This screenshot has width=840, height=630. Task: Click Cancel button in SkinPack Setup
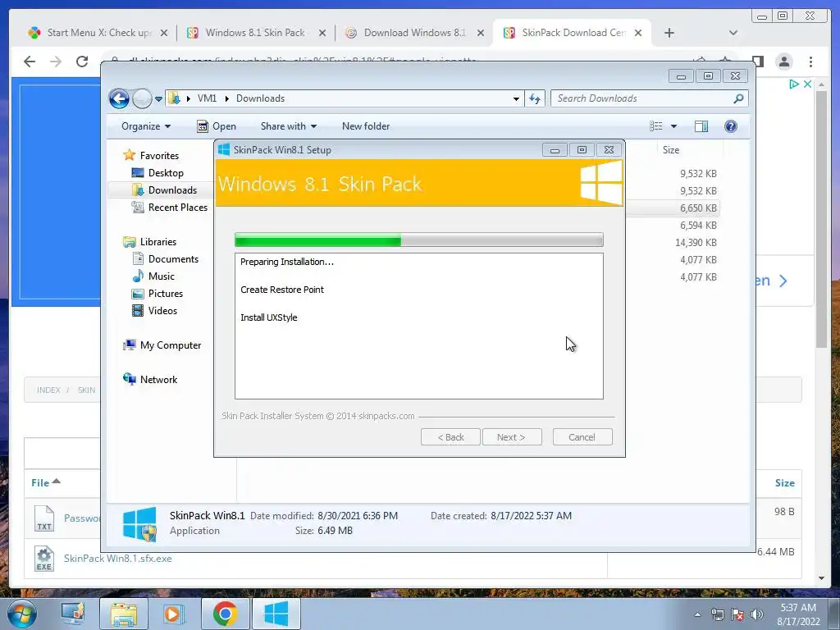(x=582, y=437)
